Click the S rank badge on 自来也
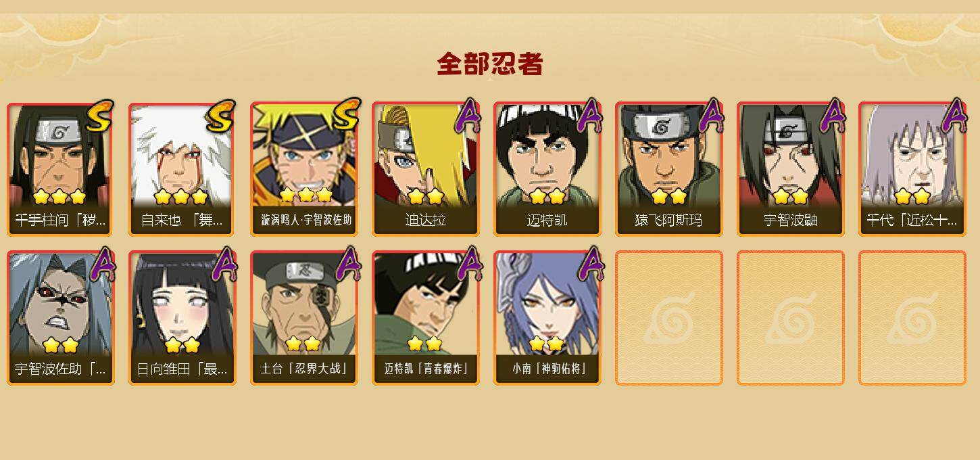 pos(222,116)
